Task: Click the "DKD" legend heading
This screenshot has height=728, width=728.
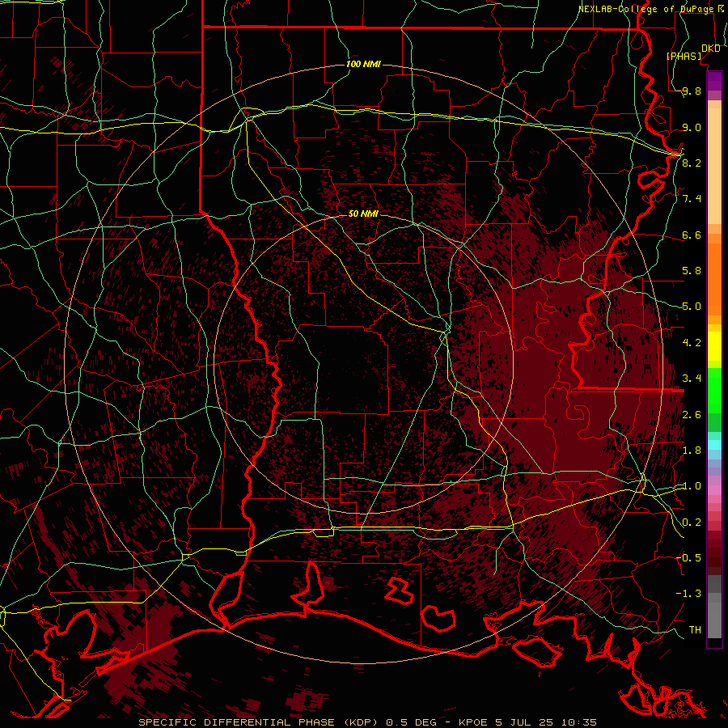Action: click(x=711, y=49)
